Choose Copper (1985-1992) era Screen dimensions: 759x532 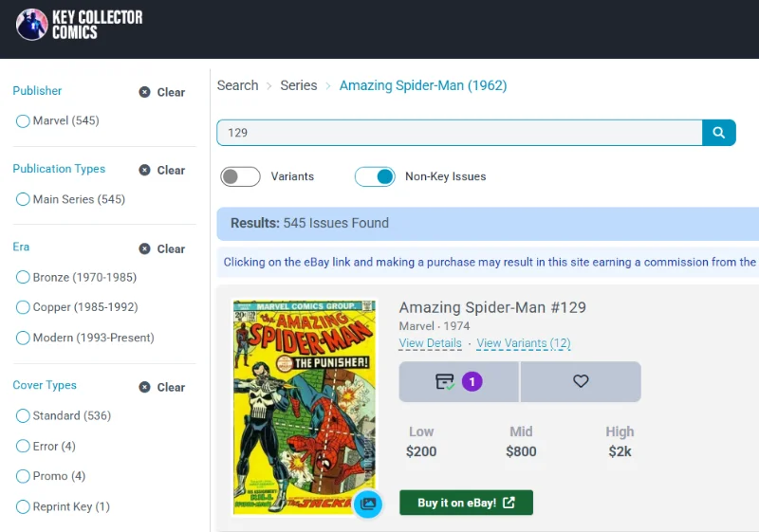click(77, 307)
